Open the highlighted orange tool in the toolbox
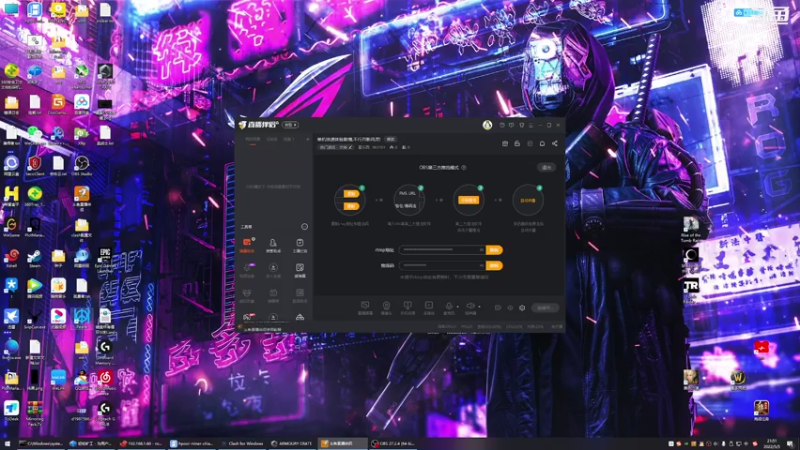This screenshot has width=800, height=450. [247, 244]
